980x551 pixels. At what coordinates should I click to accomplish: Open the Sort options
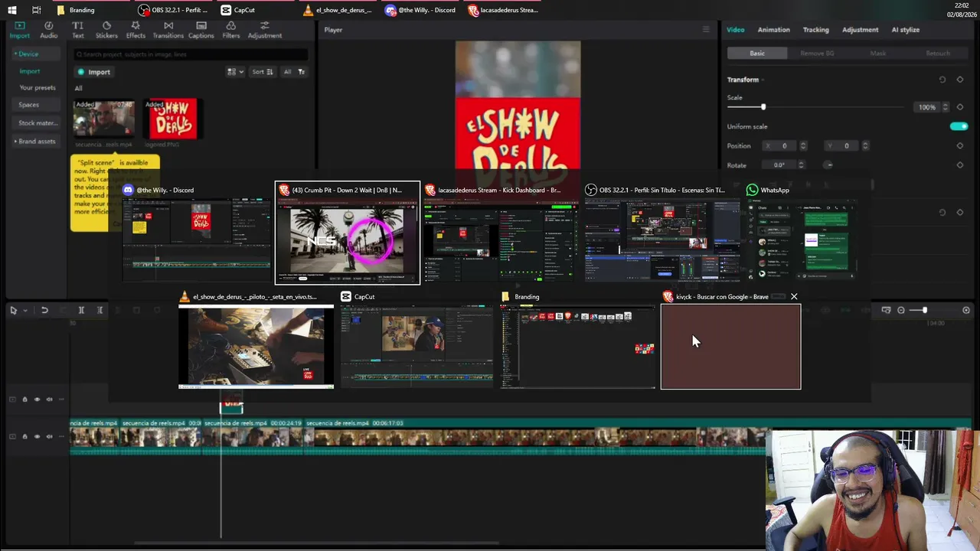(x=263, y=72)
